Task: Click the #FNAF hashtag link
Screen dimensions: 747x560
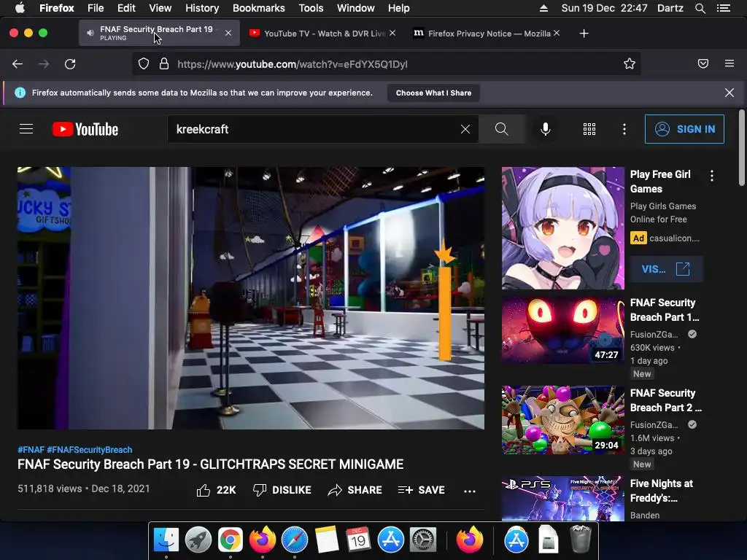Action: coord(31,449)
